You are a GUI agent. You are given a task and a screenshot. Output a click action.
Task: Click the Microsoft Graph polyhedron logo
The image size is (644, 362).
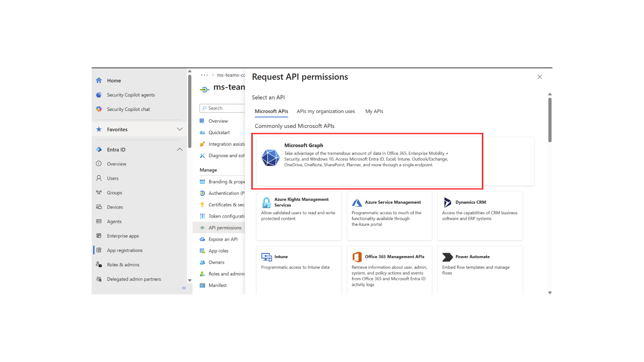(271, 158)
